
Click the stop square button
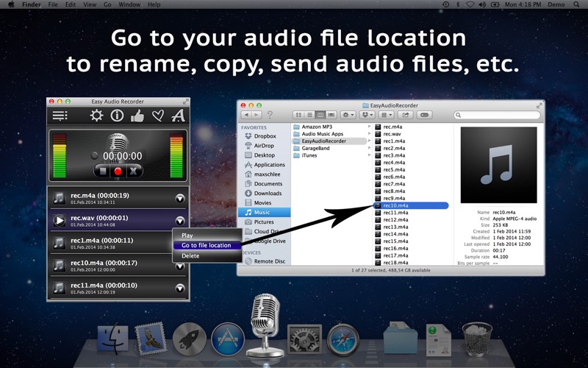[102, 171]
